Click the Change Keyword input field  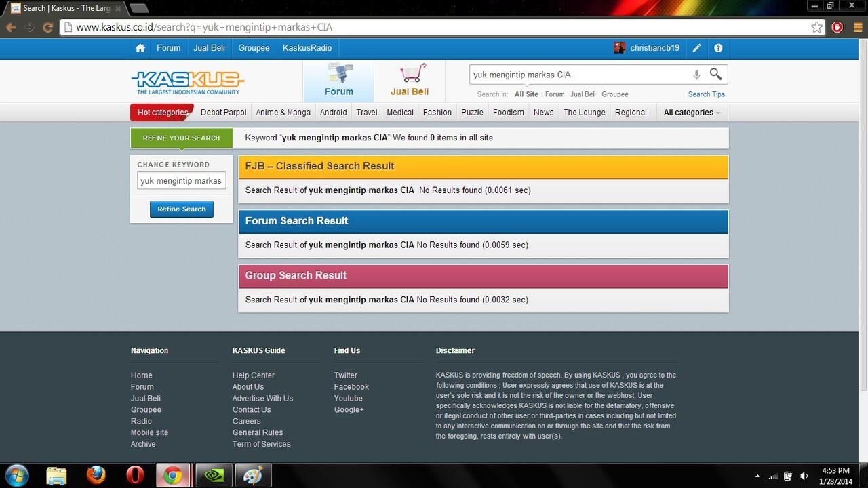[x=182, y=181]
